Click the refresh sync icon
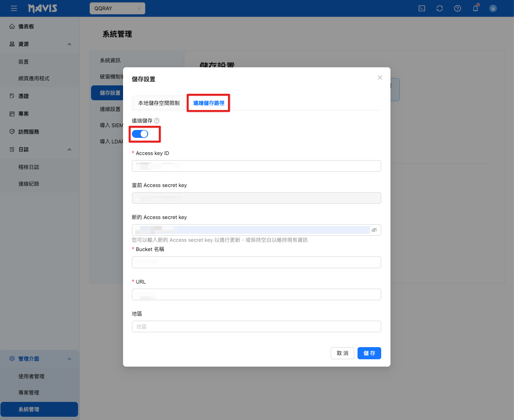This screenshot has width=514, height=420. click(x=440, y=8)
